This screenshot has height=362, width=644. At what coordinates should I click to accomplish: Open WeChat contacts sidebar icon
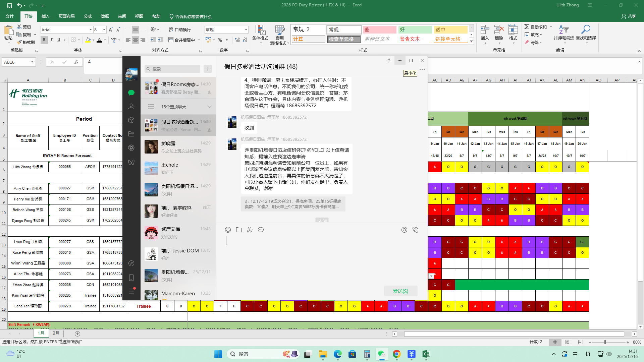[131, 106]
